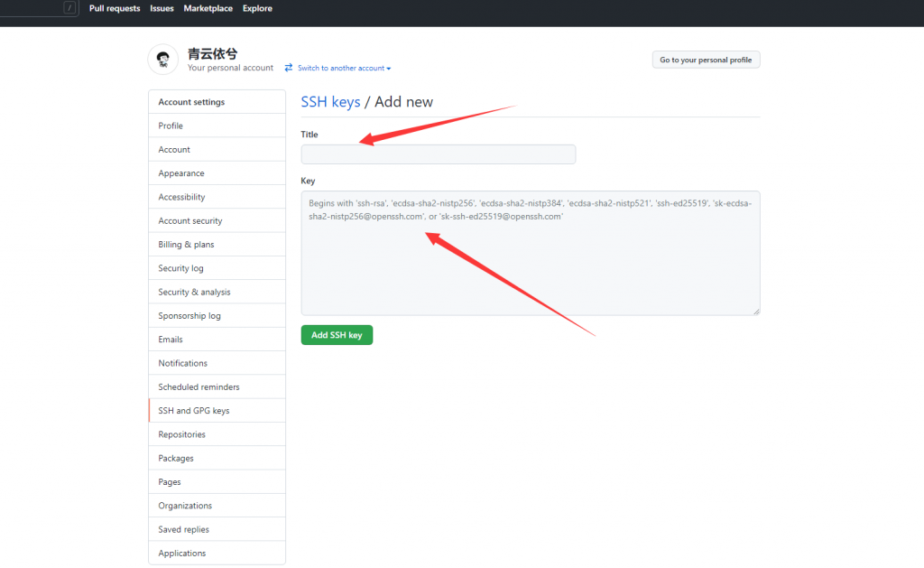Open Pages settings in sidebar
The image size is (924, 568).
coord(217,482)
